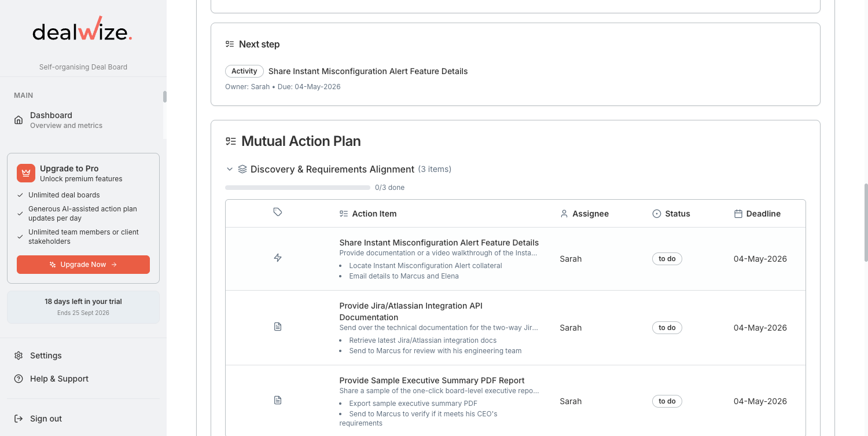Screen dimensions: 868x436
Task: Click 'Locate Instant Misconfiguration Alert collateral' subtask
Action: click(x=425, y=266)
